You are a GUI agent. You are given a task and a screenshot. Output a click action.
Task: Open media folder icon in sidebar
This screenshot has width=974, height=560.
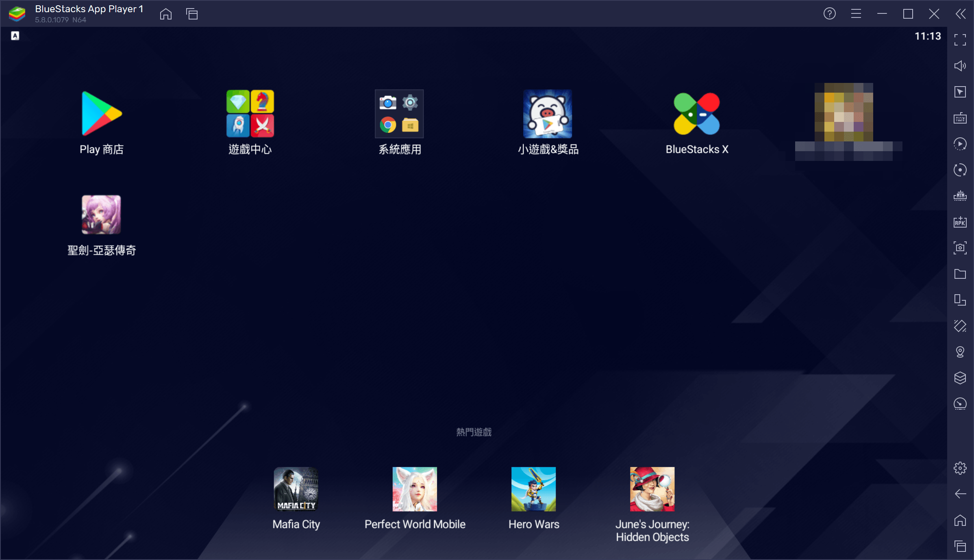pos(960,274)
